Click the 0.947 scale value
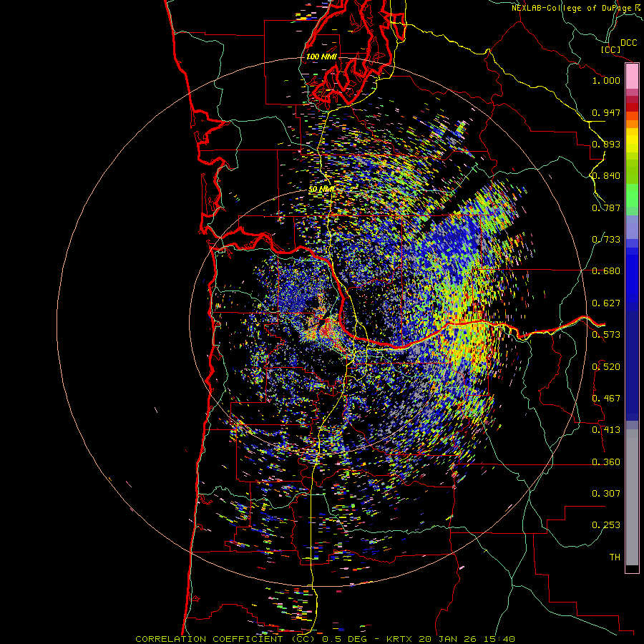 (x=606, y=112)
